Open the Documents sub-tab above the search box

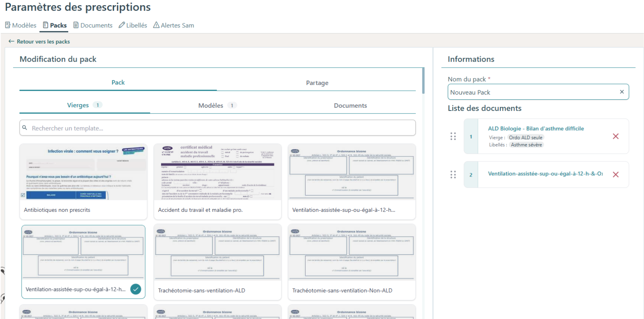coord(350,105)
